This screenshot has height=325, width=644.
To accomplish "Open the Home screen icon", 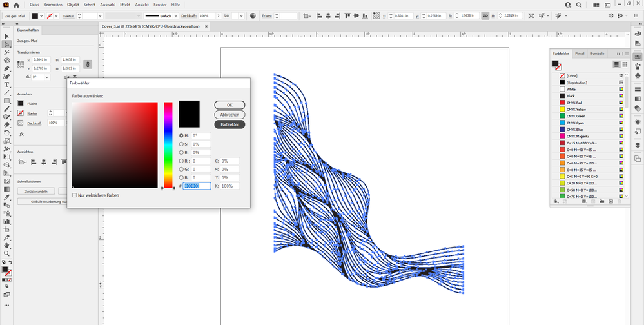I will click(16, 5).
